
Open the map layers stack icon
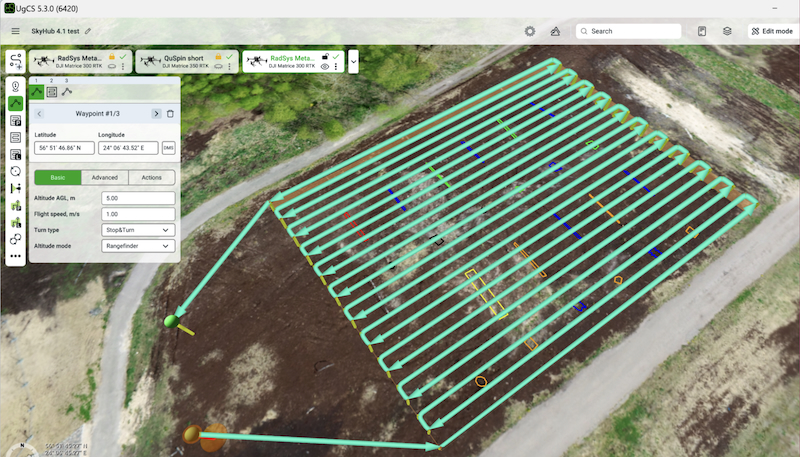(x=727, y=31)
